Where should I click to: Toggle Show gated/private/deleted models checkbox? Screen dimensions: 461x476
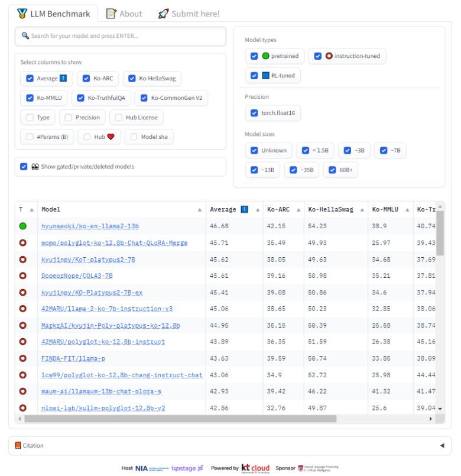24,167
